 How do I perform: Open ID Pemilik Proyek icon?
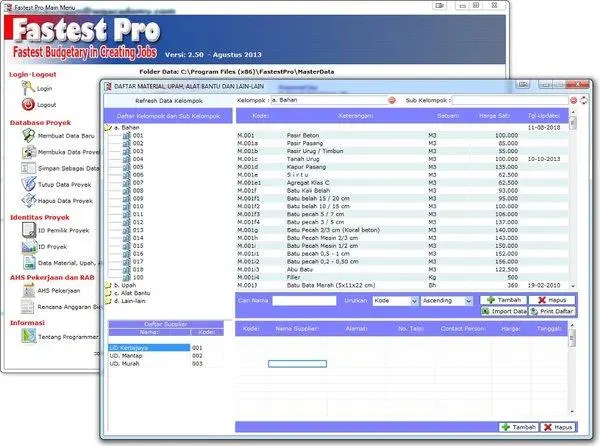coord(29,230)
